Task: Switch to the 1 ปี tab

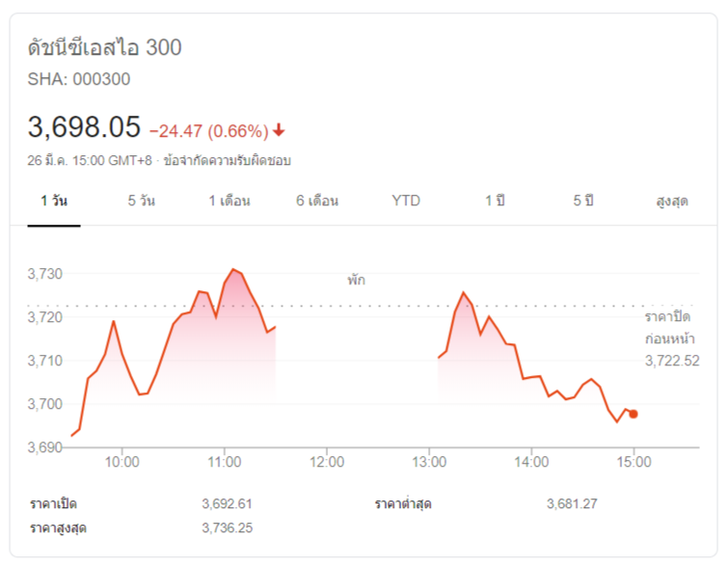Action: (495, 202)
